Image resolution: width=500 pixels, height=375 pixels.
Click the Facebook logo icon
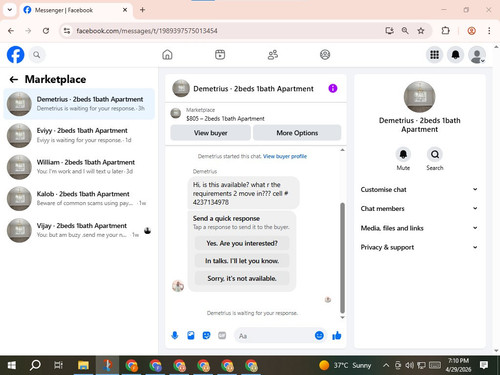click(15, 55)
